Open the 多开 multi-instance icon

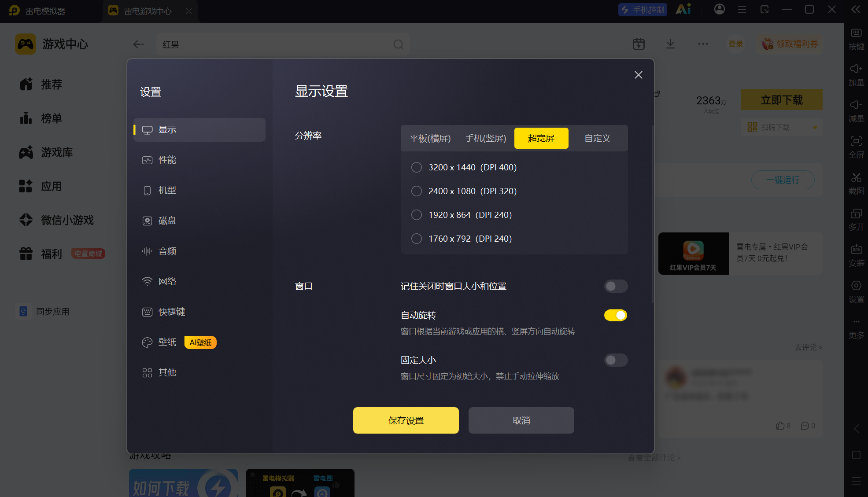(856, 214)
